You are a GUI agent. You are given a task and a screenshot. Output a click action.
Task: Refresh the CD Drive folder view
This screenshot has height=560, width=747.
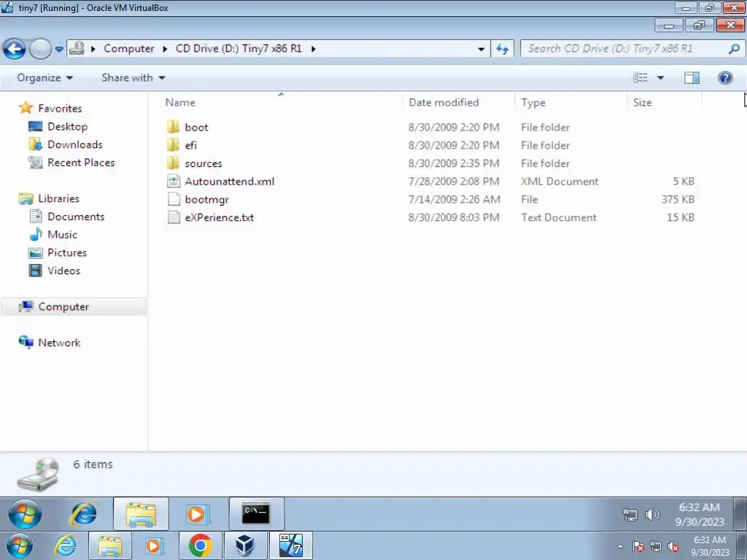[503, 49]
